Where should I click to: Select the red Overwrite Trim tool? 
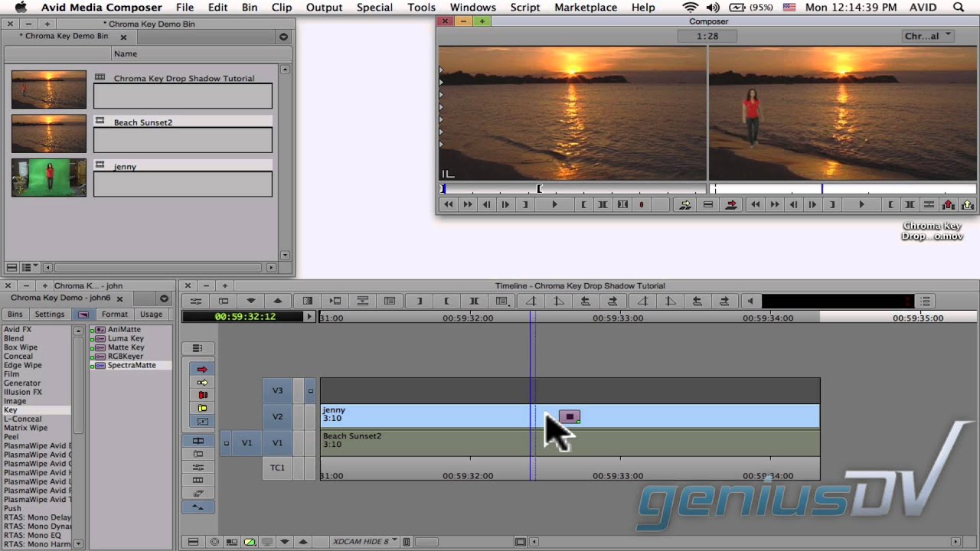[202, 395]
